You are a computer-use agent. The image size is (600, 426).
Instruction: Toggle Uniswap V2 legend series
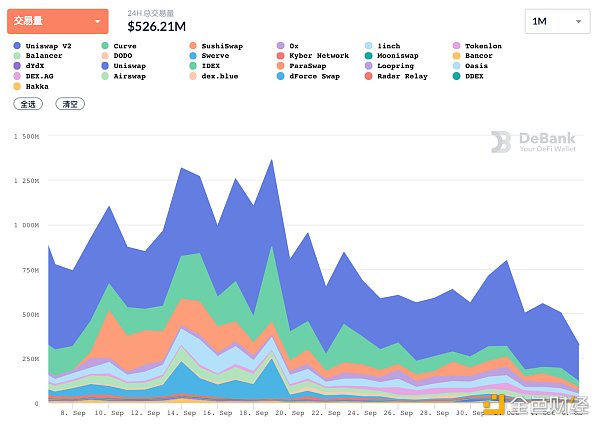[x=42, y=46]
